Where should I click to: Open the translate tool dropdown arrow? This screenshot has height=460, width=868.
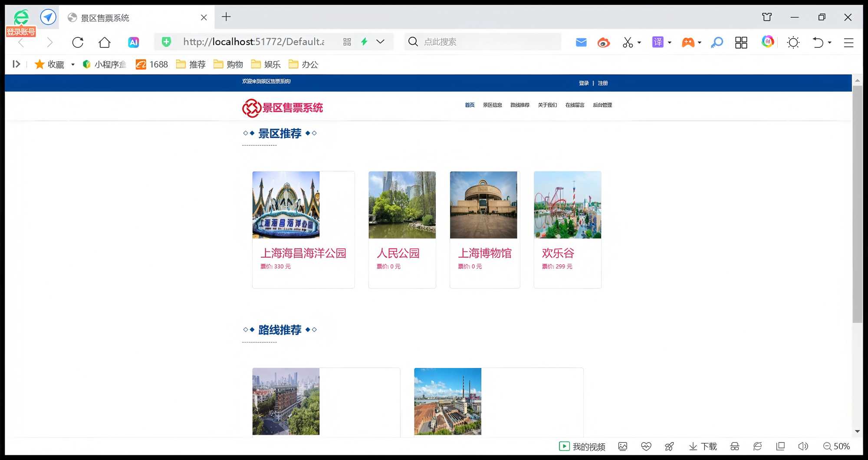[x=670, y=43]
